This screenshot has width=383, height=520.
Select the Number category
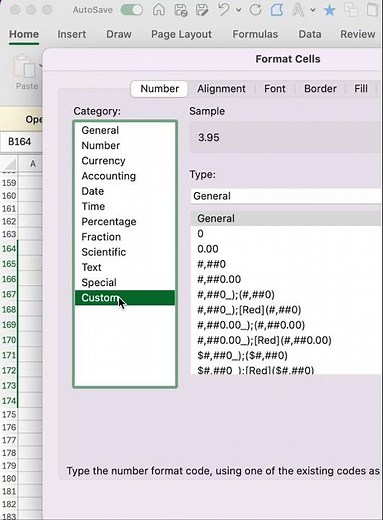click(x=125, y=145)
